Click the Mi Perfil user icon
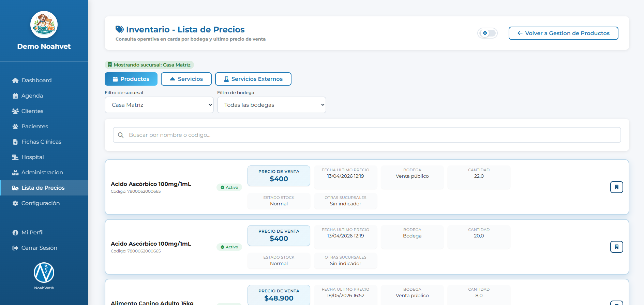The width and height of the screenshot is (644, 305). (x=15, y=233)
